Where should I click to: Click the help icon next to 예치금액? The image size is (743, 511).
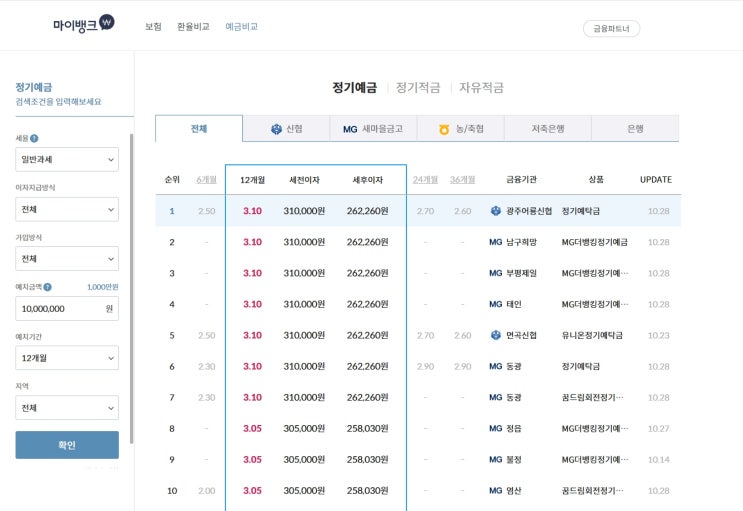[48, 287]
